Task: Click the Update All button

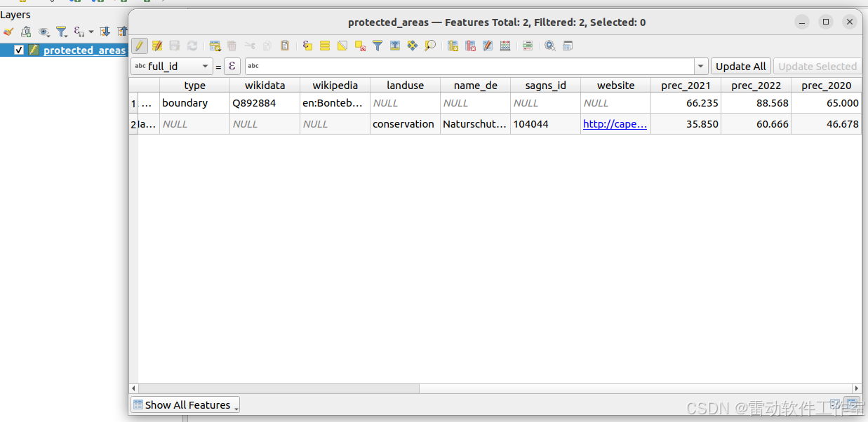Action: click(740, 66)
